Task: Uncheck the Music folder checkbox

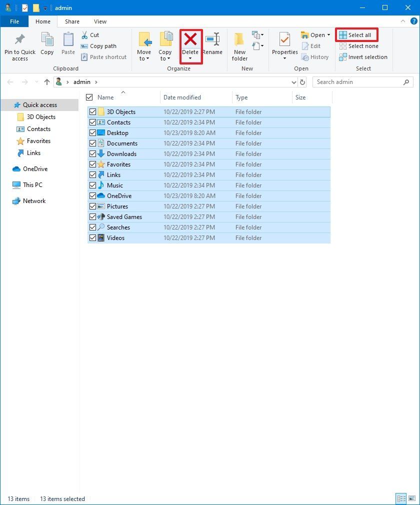Action: tap(92, 185)
